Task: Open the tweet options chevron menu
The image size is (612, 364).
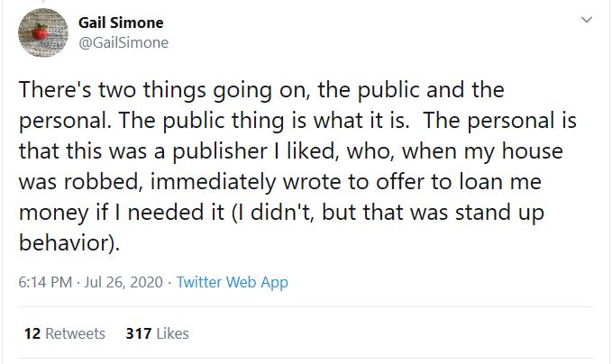Action: [x=587, y=19]
